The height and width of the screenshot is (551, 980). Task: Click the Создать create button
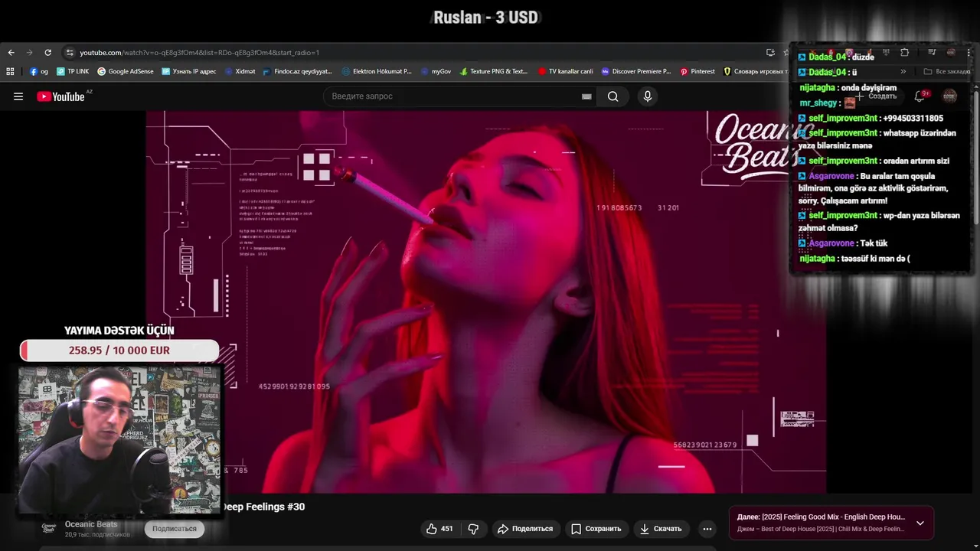click(877, 96)
